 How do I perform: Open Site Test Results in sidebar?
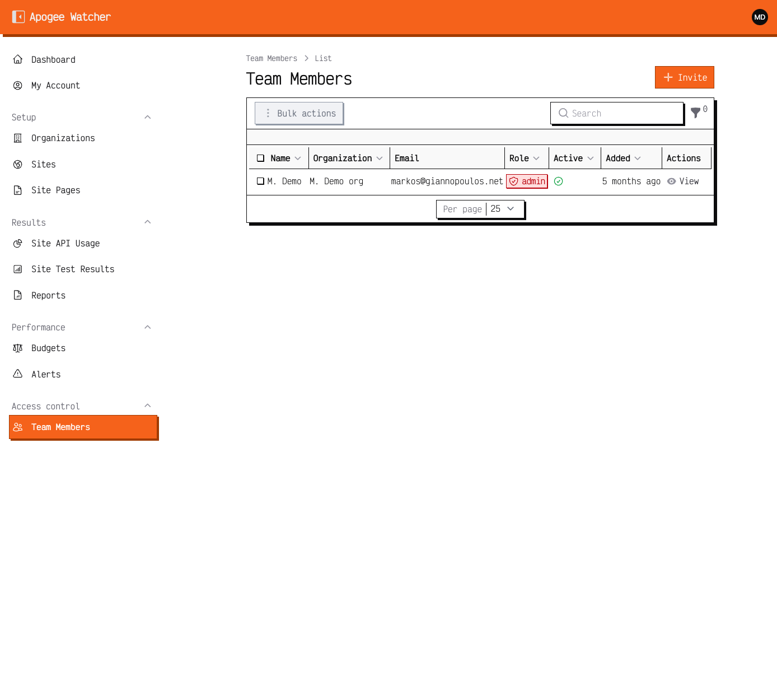83,269
